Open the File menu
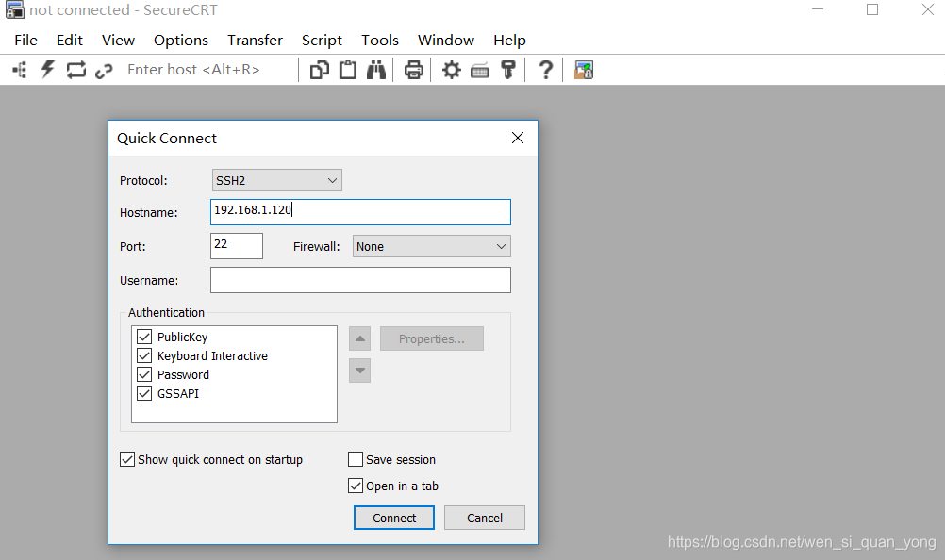945x560 pixels. (25, 40)
